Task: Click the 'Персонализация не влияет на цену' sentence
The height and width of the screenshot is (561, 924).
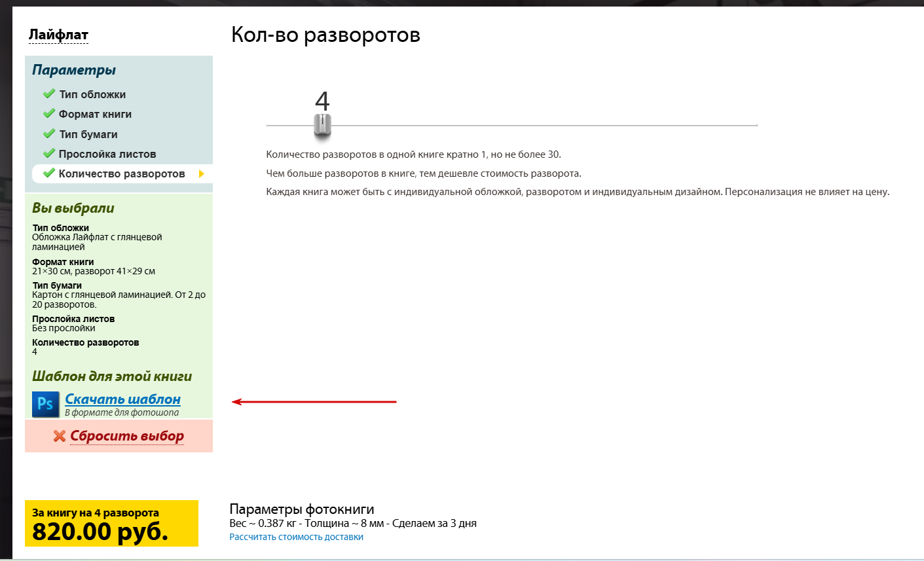Action: pyautogui.click(x=807, y=192)
